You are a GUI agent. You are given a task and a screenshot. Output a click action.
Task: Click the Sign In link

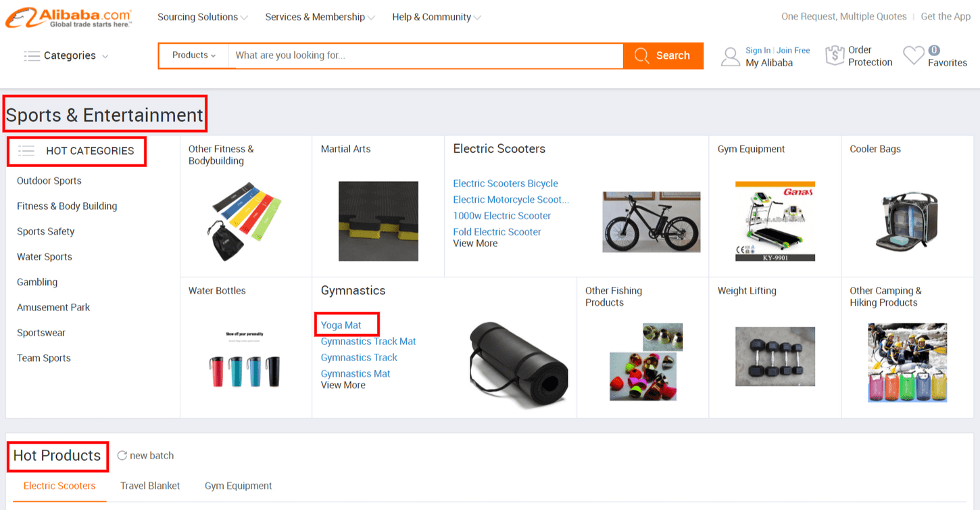tap(757, 49)
